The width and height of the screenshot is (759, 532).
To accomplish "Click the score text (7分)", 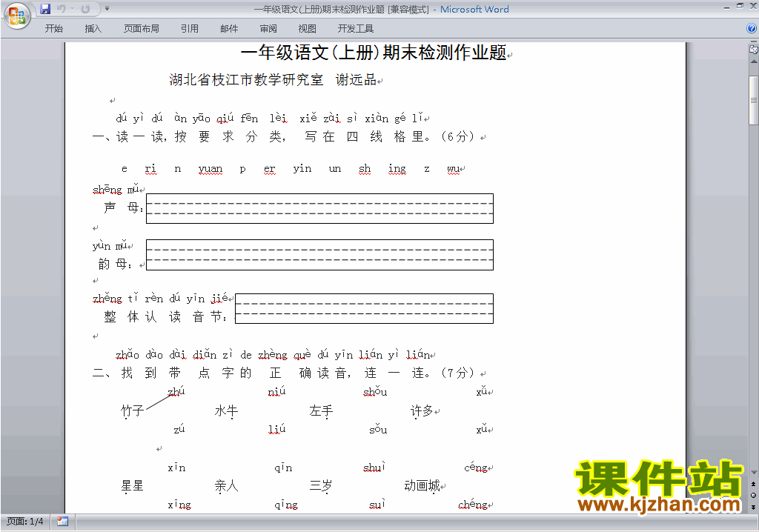I will point(457,373).
